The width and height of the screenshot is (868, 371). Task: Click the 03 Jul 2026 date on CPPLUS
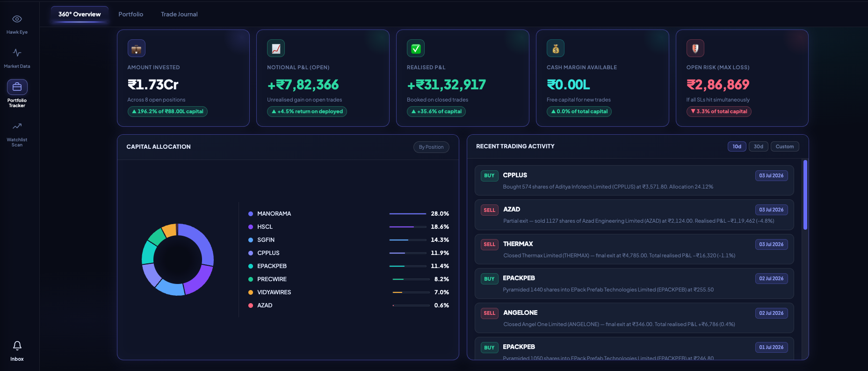point(771,176)
